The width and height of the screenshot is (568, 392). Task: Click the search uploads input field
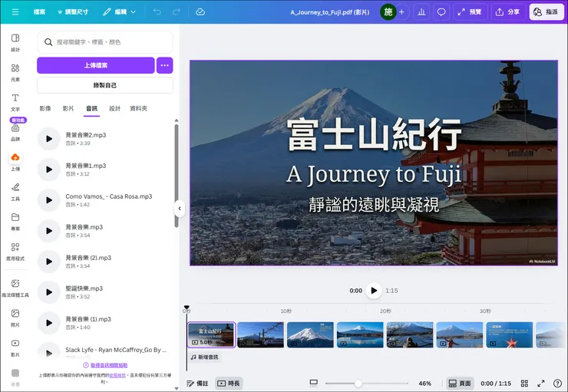click(x=104, y=42)
